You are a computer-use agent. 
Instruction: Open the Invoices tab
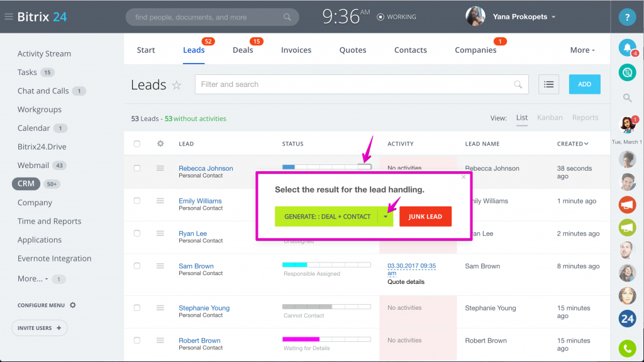pos(296,50)
